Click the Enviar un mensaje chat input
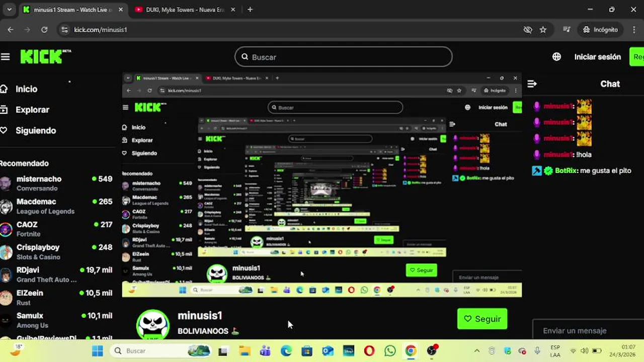The image size is (644, 362). (588, 330)
